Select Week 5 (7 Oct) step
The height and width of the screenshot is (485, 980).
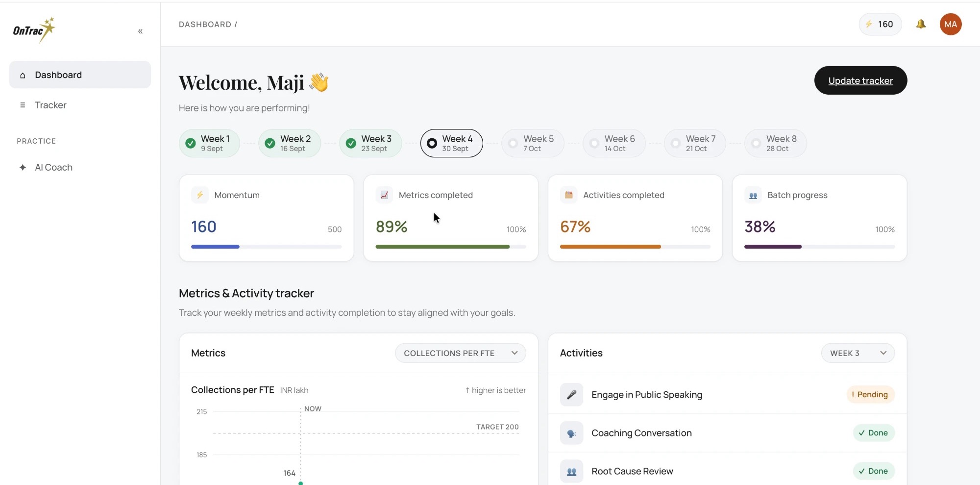point(533,143)
